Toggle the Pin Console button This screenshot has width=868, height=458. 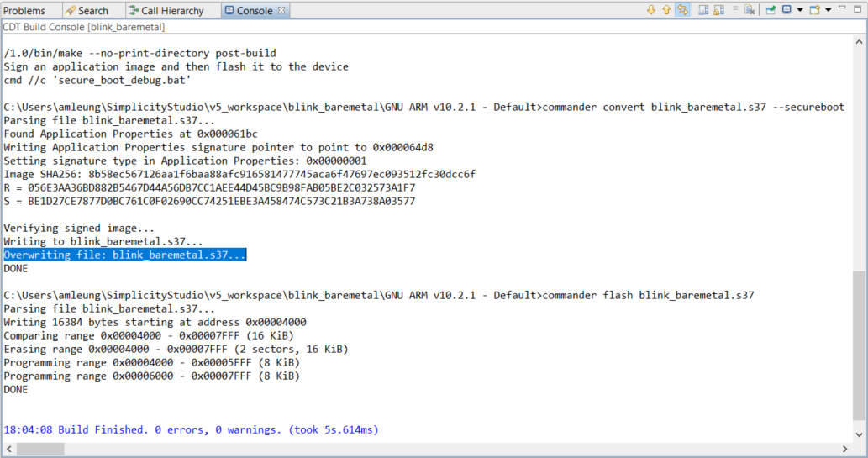click(770, 10)
